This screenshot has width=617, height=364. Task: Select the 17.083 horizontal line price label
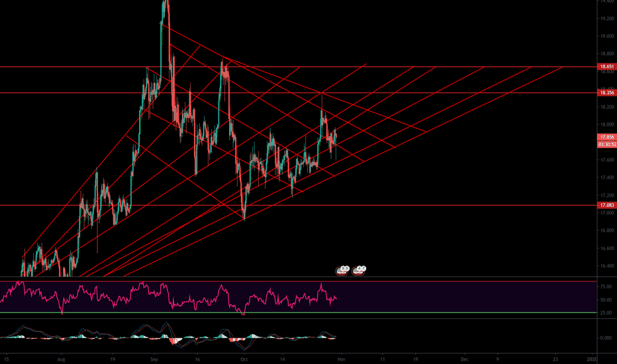click(x=606, y=205)
